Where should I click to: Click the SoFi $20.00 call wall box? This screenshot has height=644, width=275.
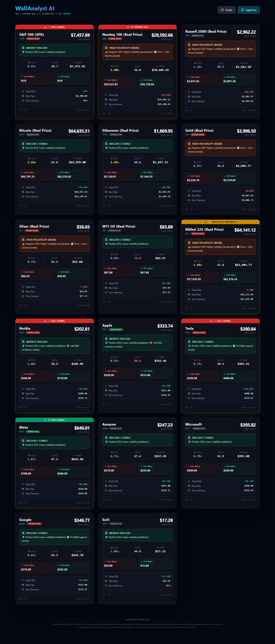click(119, 564)
